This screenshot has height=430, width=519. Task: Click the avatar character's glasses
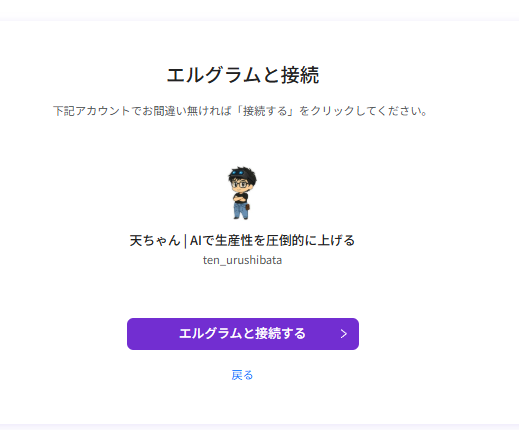pos(240,183)
